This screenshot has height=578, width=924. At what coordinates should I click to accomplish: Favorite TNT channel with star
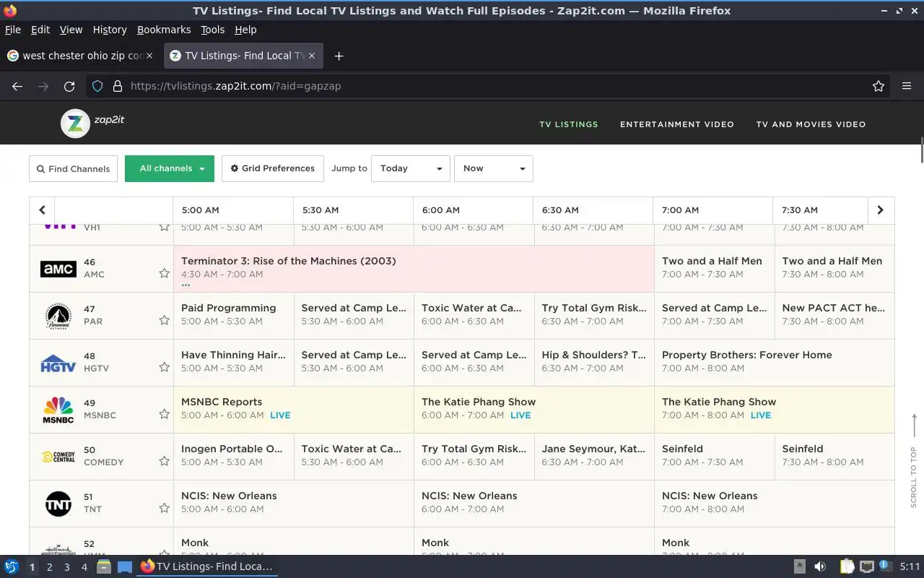click(x=164, y=508)
